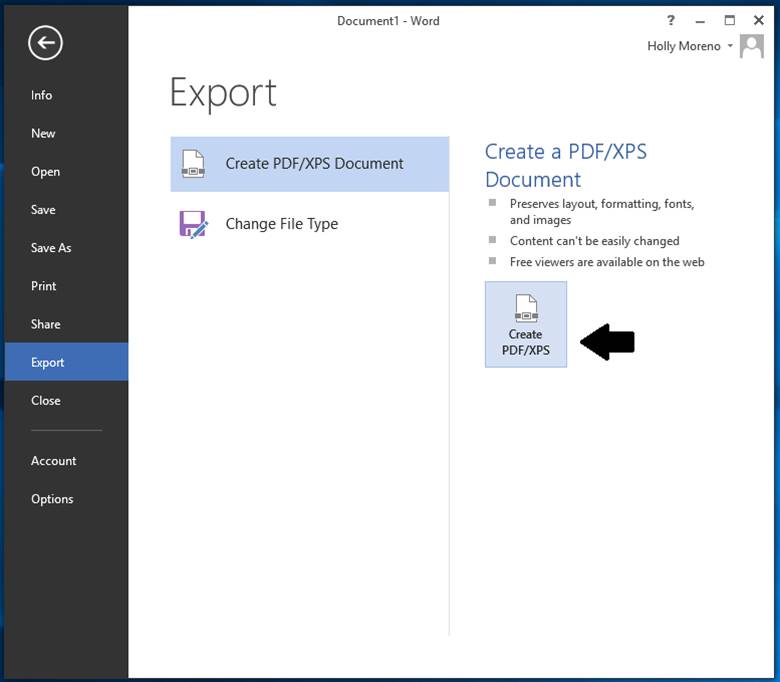Click the Help question mark icon
The width and height of the screenshot is (780, 682).
671,20
